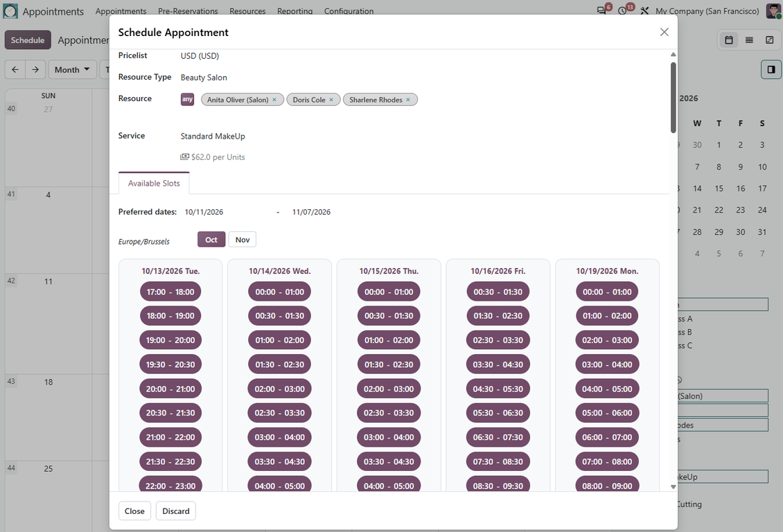Remove Sharlene Rhodes resource tag
This screenshot has height=532, width=783.
coord(408,100)
